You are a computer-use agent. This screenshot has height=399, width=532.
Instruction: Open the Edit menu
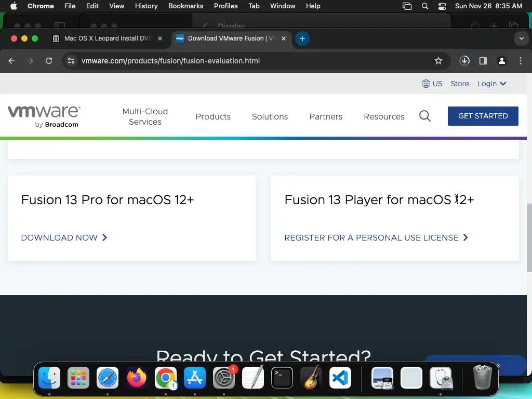[x=92, y=6]
